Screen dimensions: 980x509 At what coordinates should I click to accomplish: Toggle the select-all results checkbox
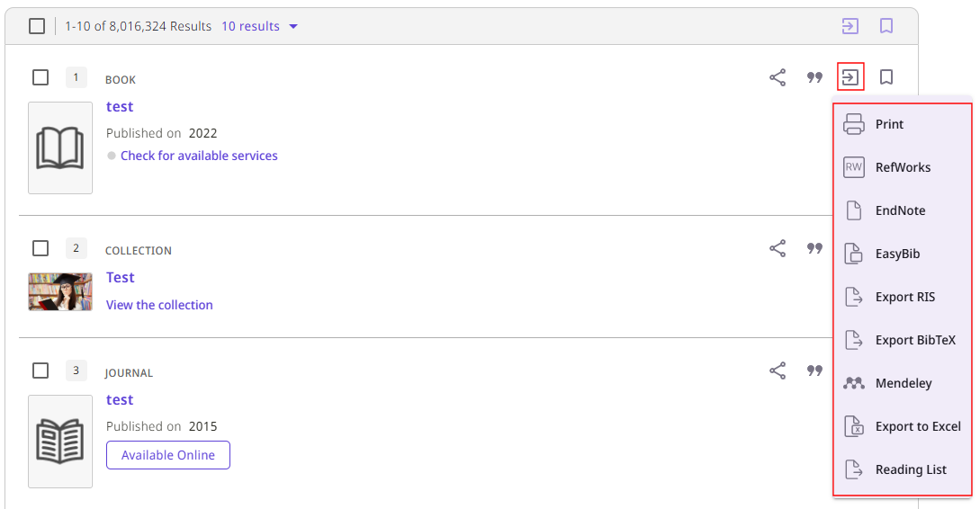click(37, 26)
